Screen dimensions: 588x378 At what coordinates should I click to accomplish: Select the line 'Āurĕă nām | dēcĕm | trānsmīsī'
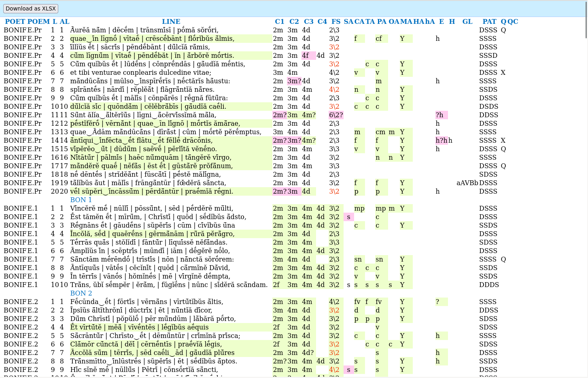pos(171,30)
